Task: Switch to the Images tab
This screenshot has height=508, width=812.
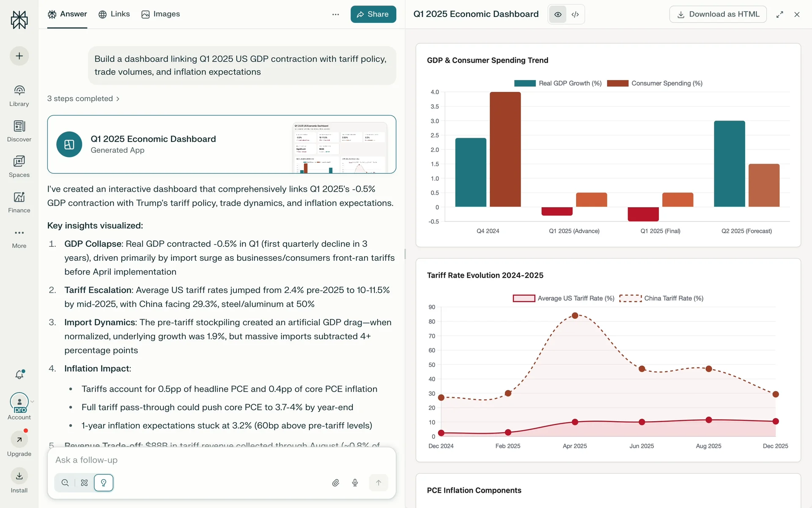Action: [x=161, y=14]
